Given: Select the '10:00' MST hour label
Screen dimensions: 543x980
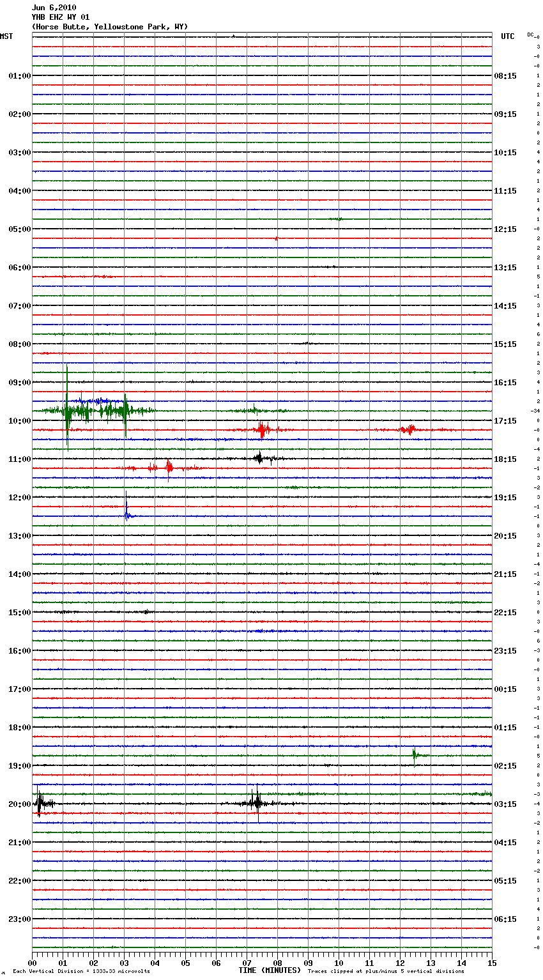Looking at the screenshot, I should click(x=19, y=421).
